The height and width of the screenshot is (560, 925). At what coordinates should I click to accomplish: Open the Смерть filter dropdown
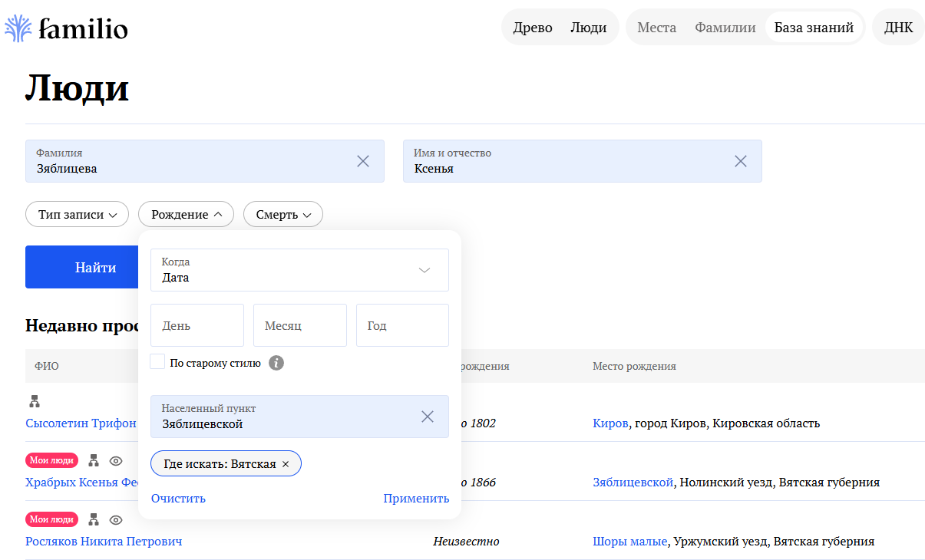click(x=282, y=215)
